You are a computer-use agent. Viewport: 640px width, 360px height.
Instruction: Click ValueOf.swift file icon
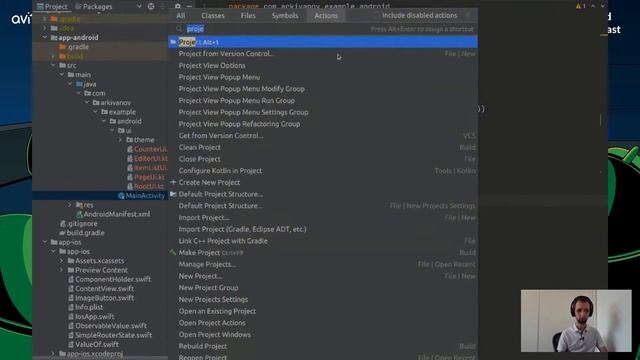point(71,344)
